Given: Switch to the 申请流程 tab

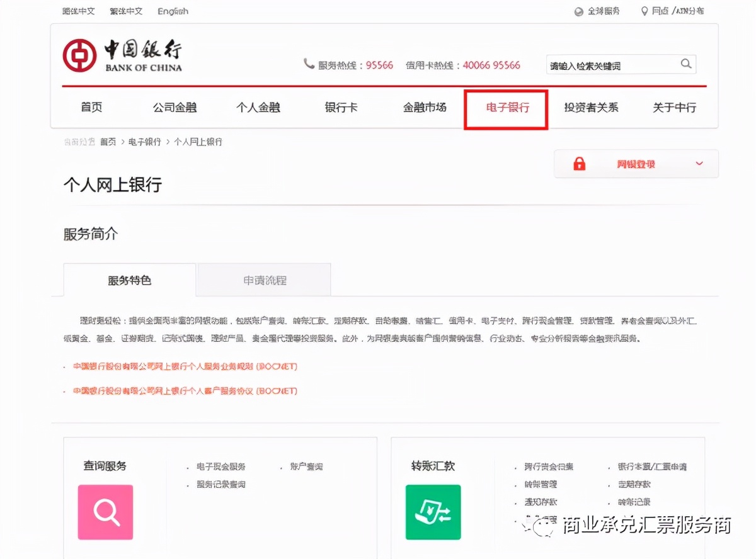Looking at the screenshot, I should pos(264,279).
